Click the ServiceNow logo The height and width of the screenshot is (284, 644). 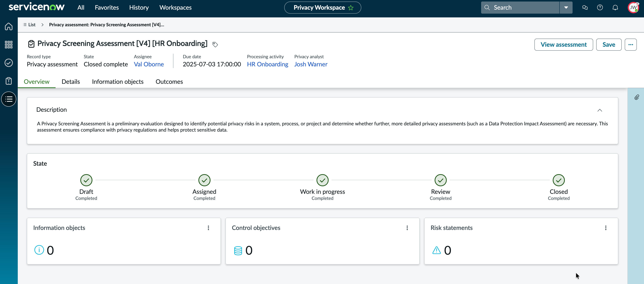tap(36, 7)
